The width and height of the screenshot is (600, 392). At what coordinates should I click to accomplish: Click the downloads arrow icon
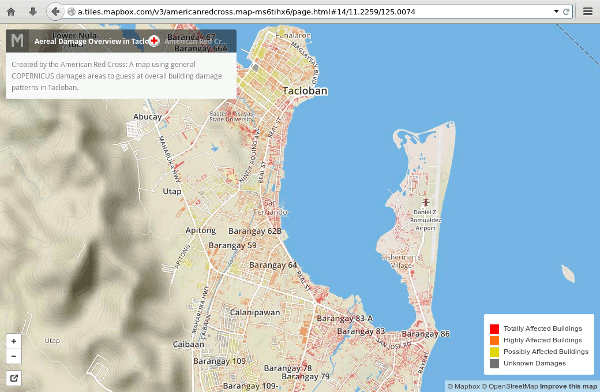tap(33, 11)
